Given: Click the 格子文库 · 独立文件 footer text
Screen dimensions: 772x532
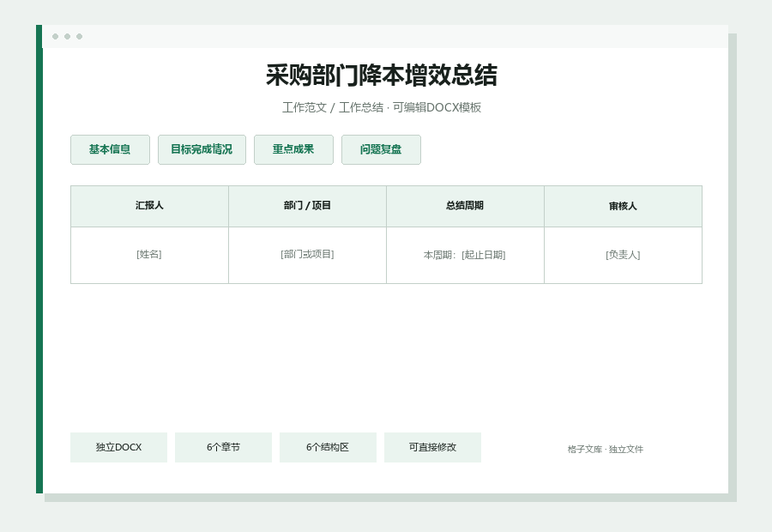Looking at the screenshot, I should [x=605, y=450].
